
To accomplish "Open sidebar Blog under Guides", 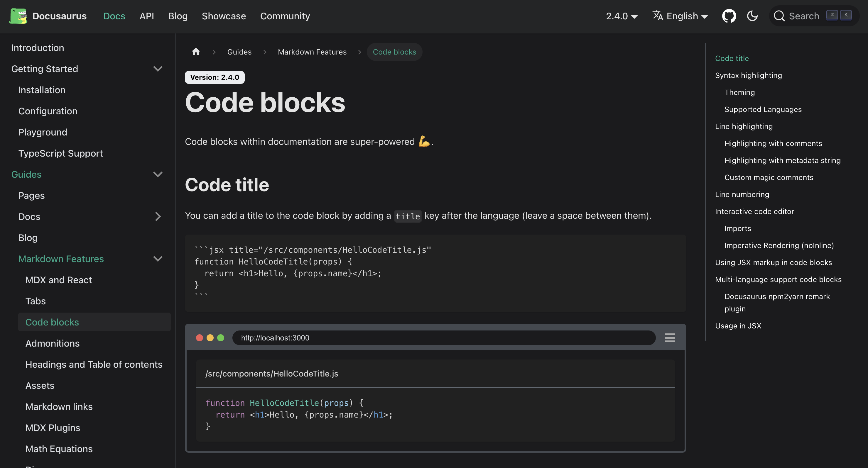I will click(x=28, y=238).
